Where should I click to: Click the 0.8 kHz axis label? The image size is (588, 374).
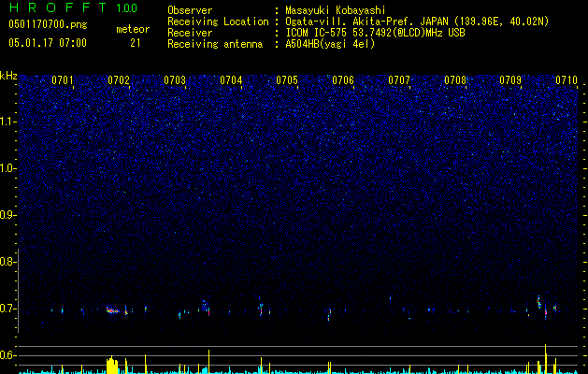point(7,262)
